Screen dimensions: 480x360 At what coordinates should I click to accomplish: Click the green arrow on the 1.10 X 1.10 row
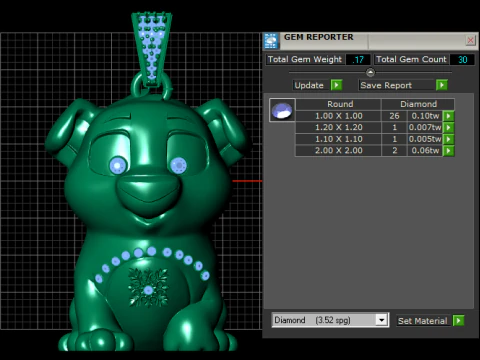[448, 139]
